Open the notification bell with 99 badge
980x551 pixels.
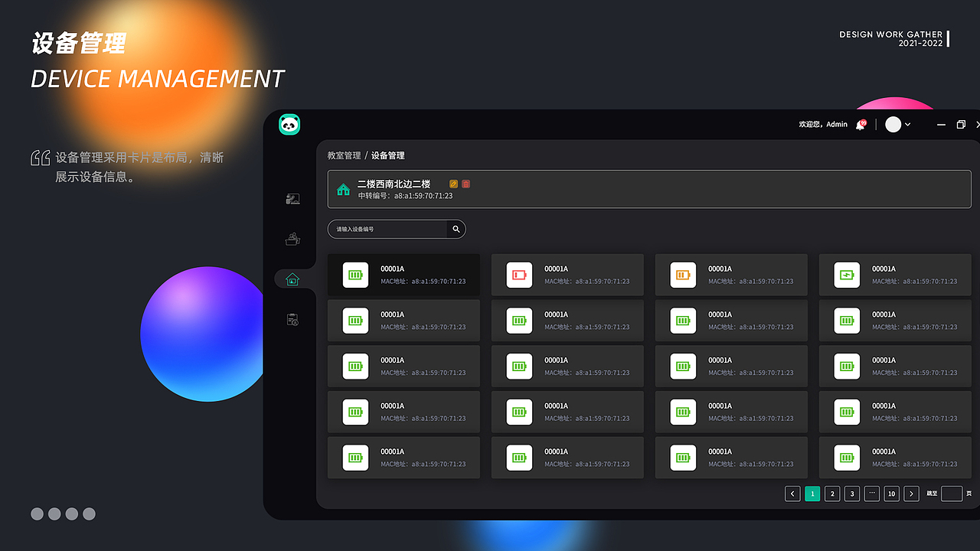click(x=861, y=125)
